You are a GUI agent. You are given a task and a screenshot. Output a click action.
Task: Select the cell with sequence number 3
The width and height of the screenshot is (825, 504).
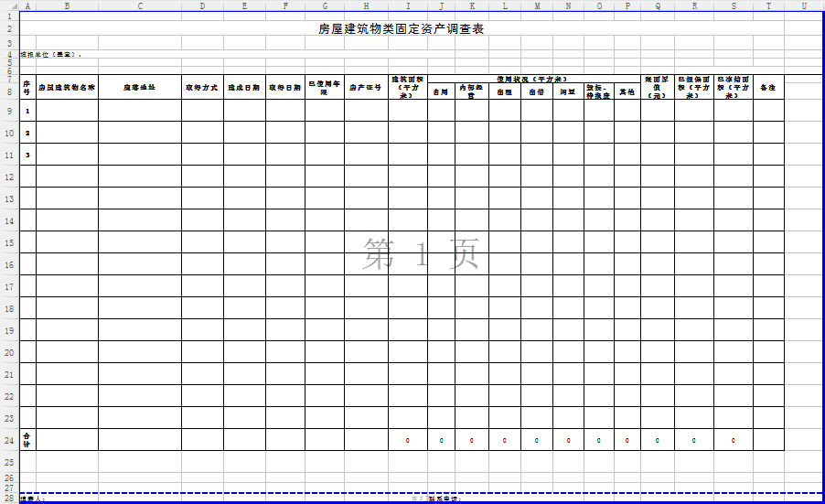point(27,155)
